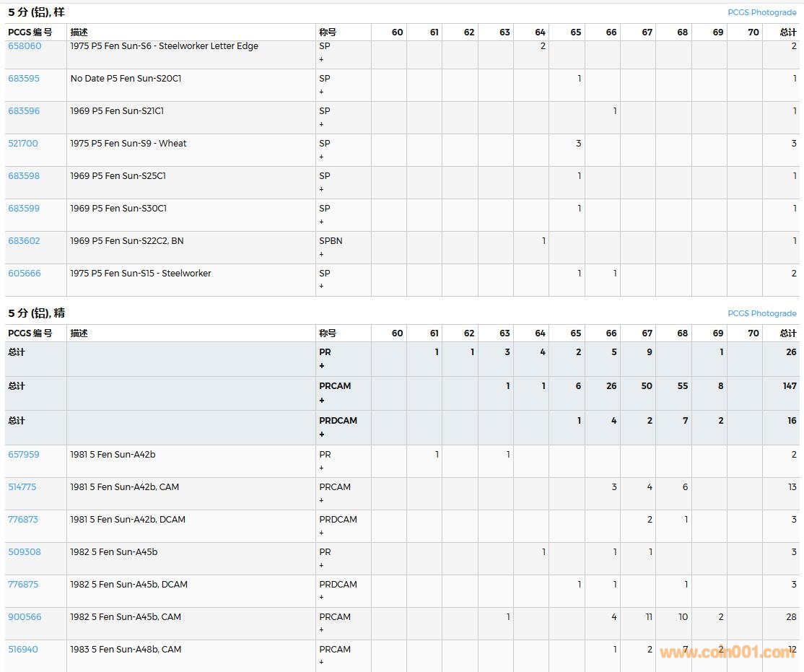Open PCGS number 900566 link

pyautogui.click(x=25, y=617)
